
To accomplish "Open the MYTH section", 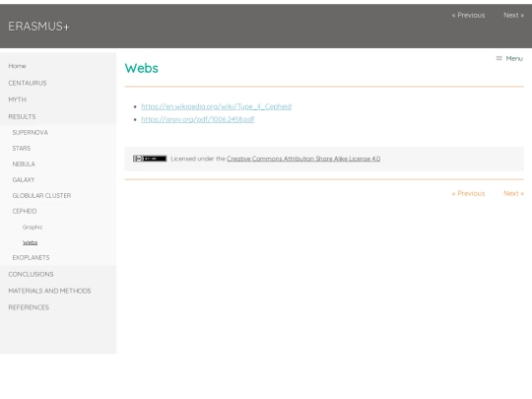I will (x=18, y=100).
